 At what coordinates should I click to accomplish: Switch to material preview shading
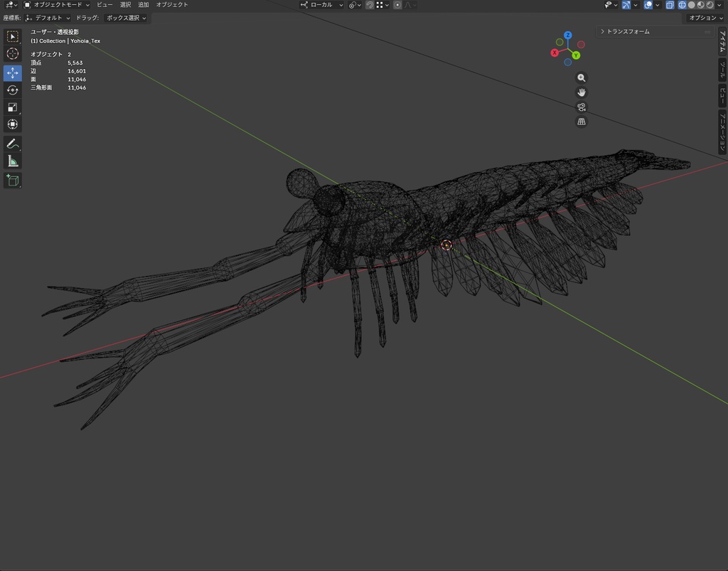click(x=700, y=5)
